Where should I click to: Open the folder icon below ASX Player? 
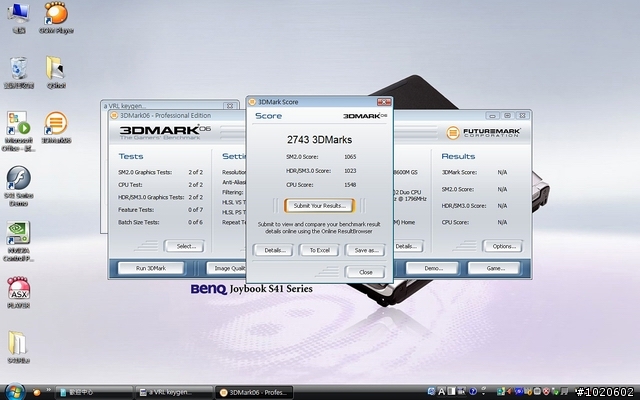(18, 347)
